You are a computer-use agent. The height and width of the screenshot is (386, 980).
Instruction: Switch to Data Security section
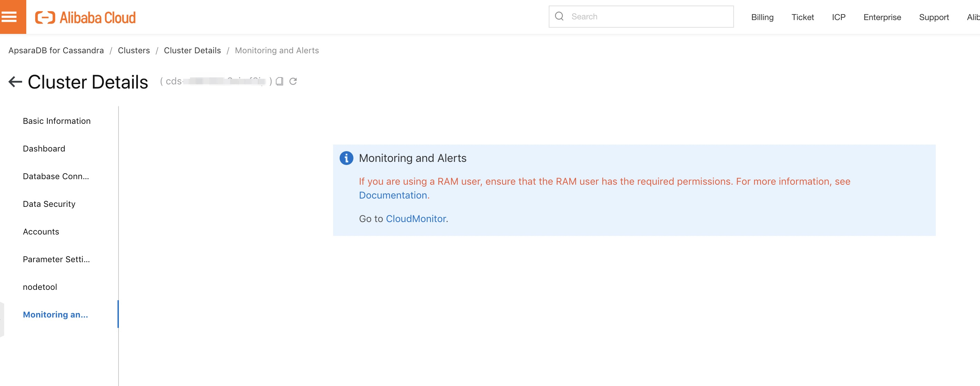pos(49,204)
